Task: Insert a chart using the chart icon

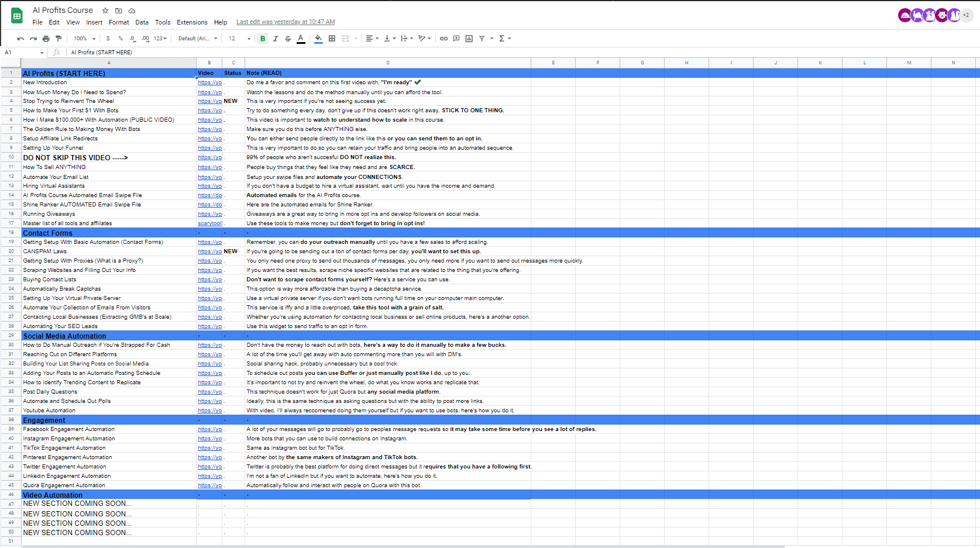Action: coord(469,39)
